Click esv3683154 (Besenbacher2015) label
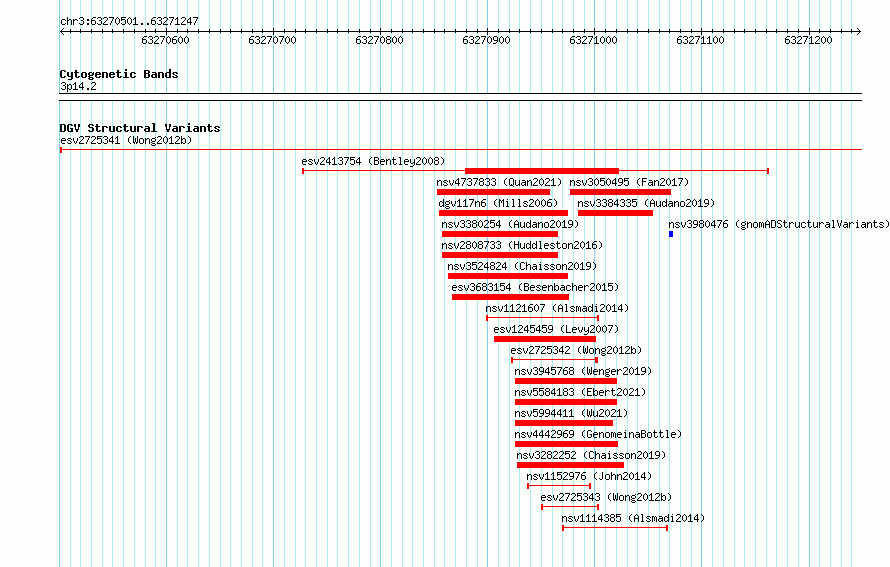Viewport: 890px width, 567px height. 535,287
